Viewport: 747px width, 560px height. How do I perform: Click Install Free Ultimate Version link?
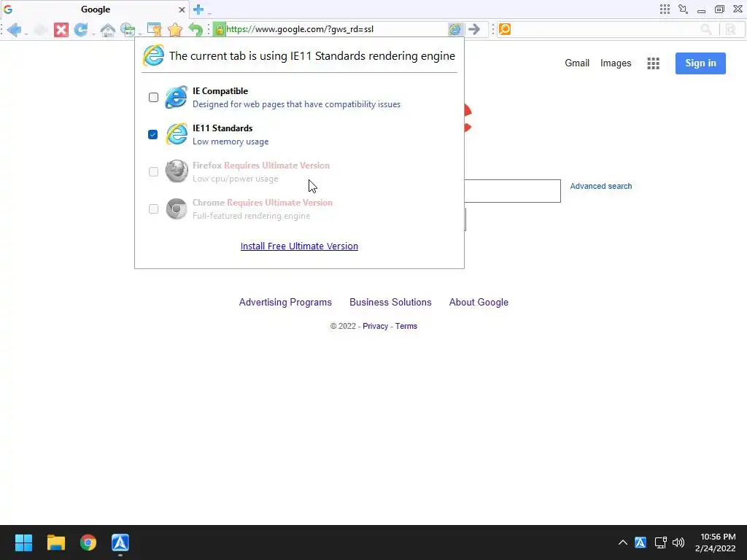(x=299, y=246)
